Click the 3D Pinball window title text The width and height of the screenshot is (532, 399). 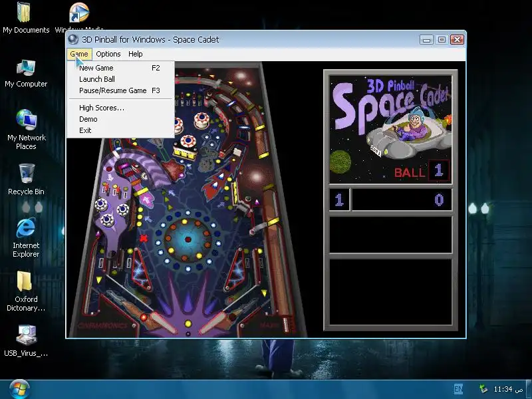pos(150,39)
